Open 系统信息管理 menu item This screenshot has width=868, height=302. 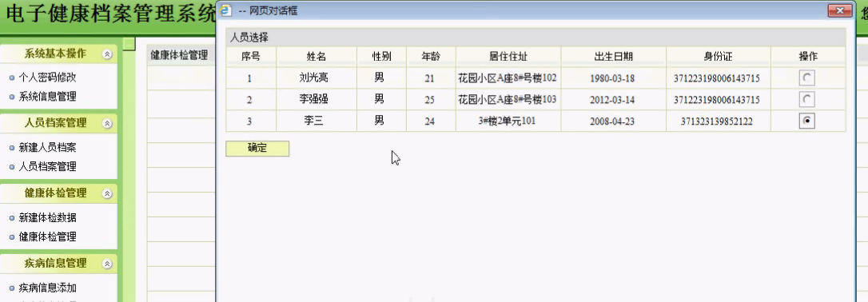(48, 96)
